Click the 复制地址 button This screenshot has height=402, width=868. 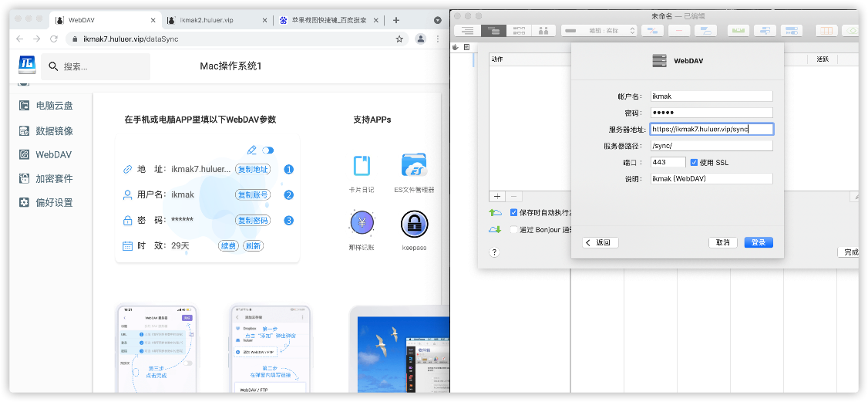(x=253, y=170)
